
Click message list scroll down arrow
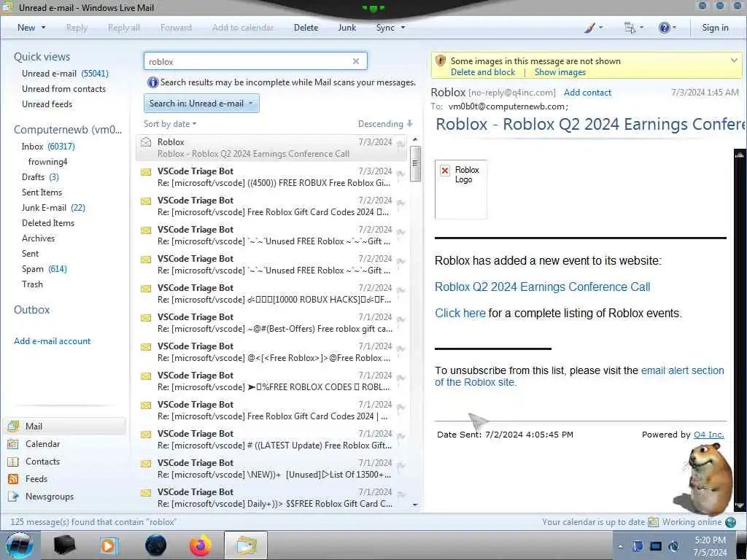pos(415,505)
